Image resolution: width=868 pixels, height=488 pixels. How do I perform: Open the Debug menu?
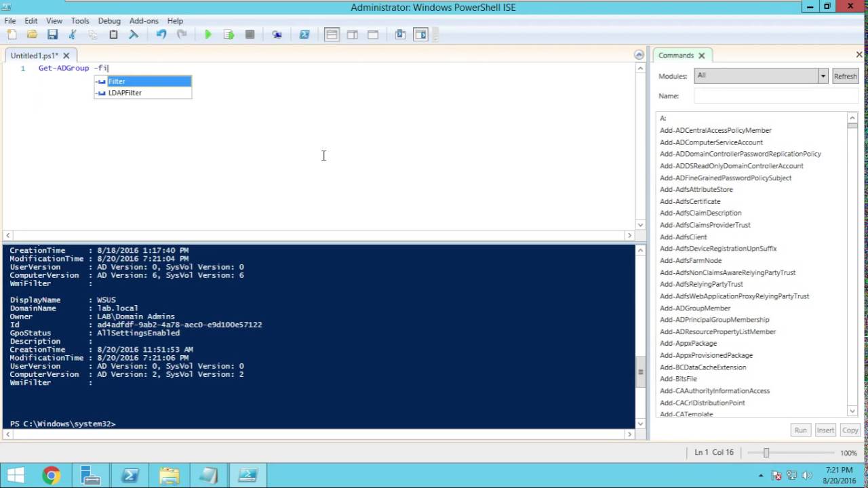click(109, 21)
